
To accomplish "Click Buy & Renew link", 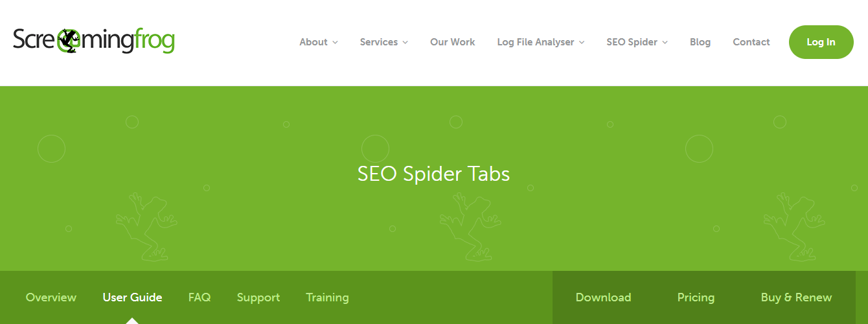I will 796,297.
